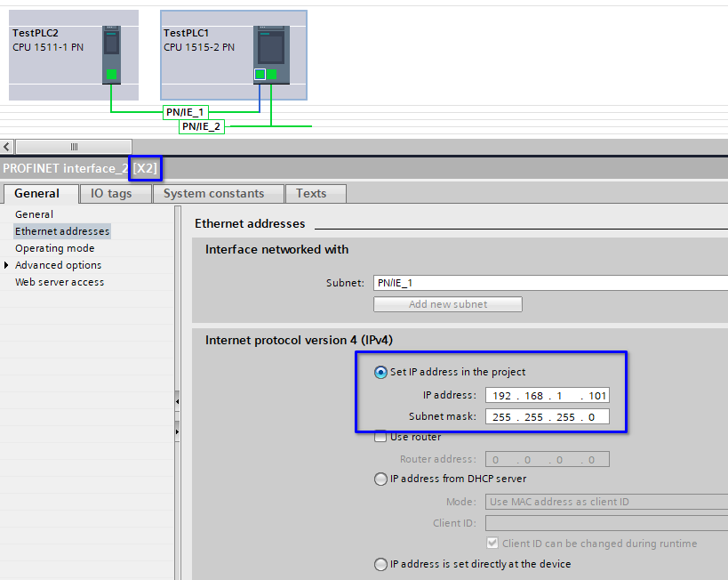Click the green PROFINET port on TestPLC1
The image size is (728, 580).
click(x=271, y=74)
